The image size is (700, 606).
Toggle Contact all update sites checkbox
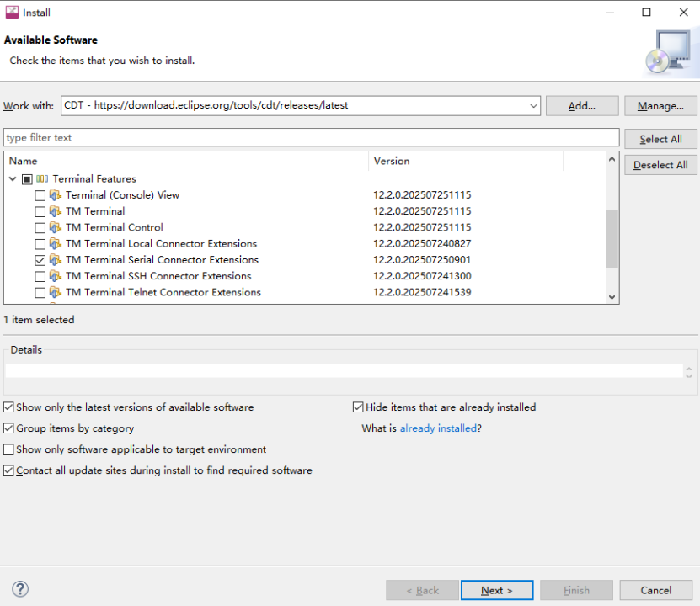[x=8, y=470]
